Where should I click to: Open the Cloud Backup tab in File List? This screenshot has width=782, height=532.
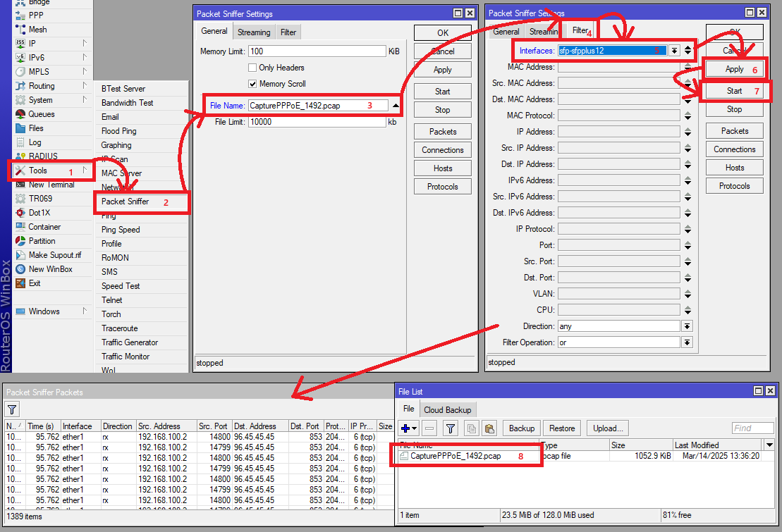tap(447, 410)
